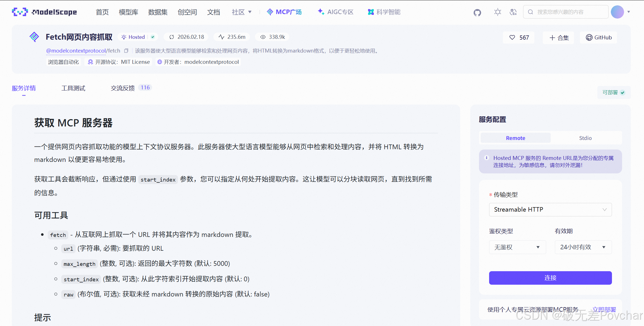
Task: Switch to the 工具测试 tab
Action: (73, 88)
